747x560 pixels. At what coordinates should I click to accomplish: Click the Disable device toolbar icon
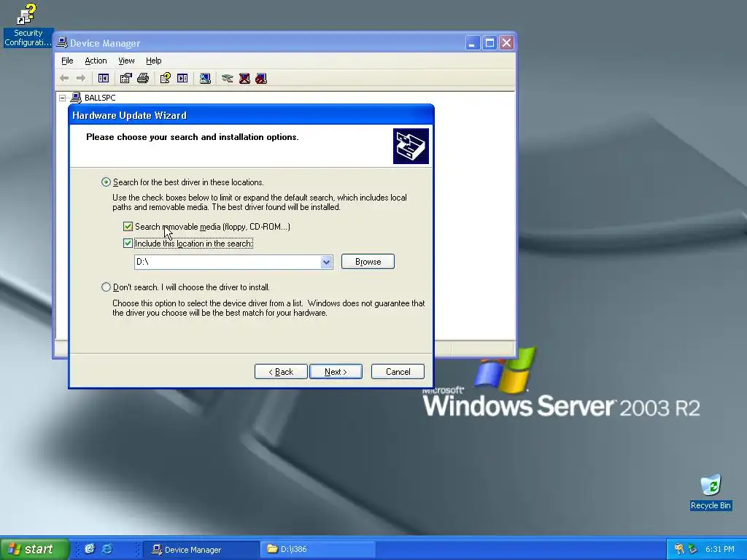[261, 78]
